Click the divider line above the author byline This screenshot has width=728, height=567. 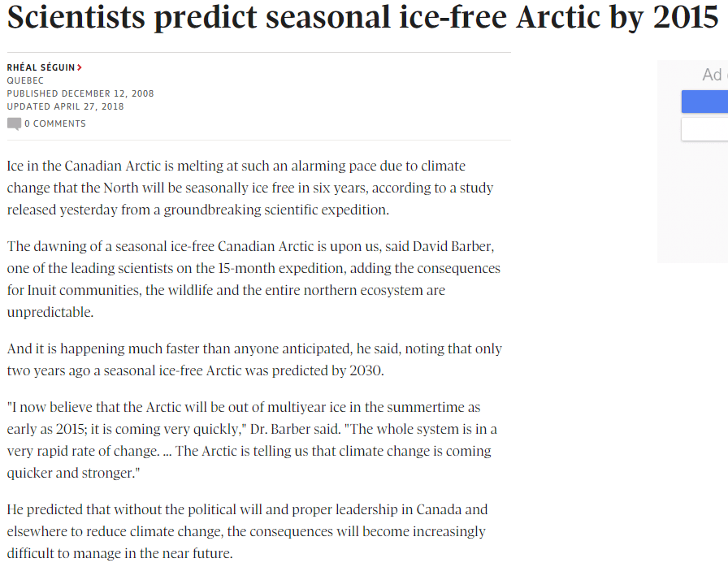(x=258, y=53)
